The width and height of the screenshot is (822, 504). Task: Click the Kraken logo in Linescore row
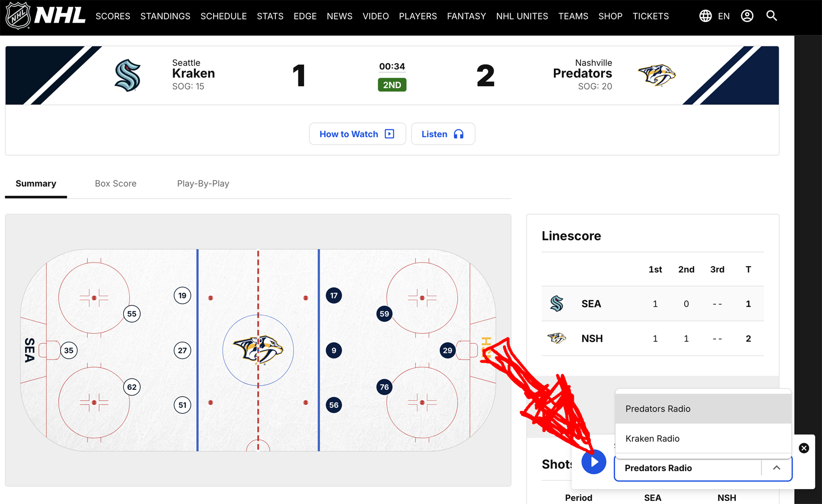coord(556,304)
